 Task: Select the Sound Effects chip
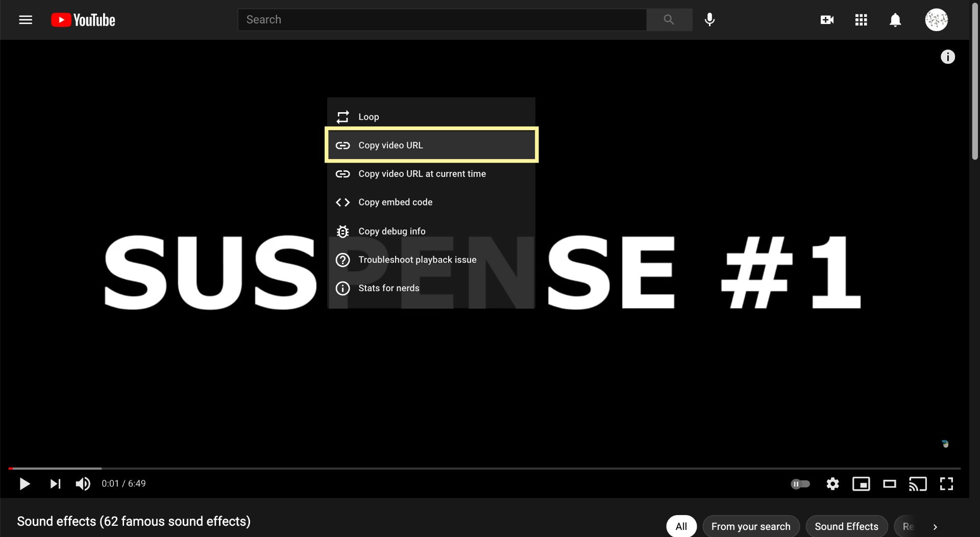click(x=846, y=526)
